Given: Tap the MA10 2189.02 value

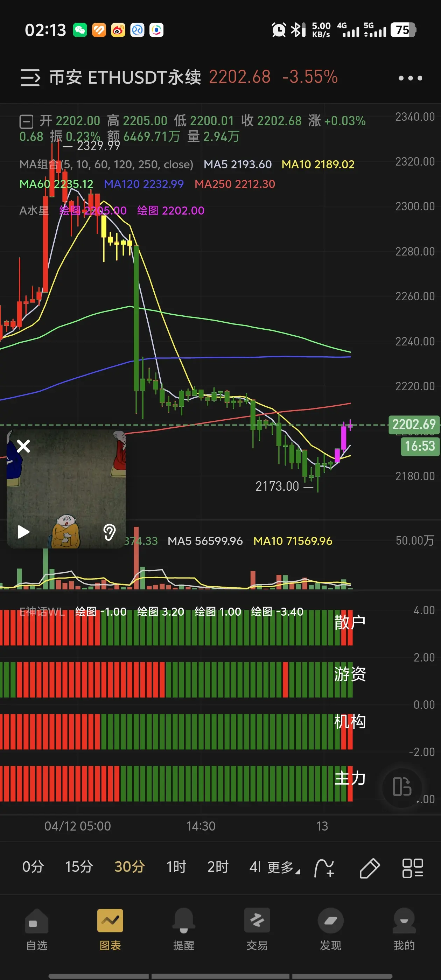Looking at the screenshot, I should 318,164.
